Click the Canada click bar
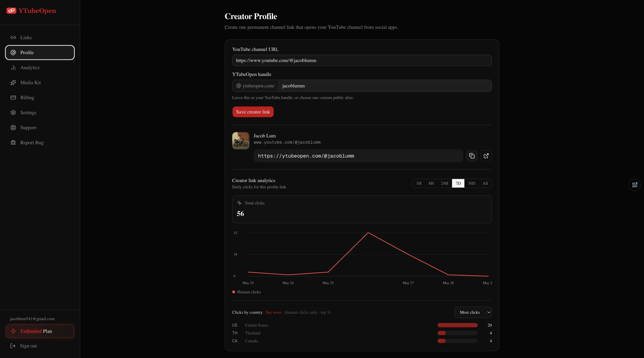 [x=457, y=341]
